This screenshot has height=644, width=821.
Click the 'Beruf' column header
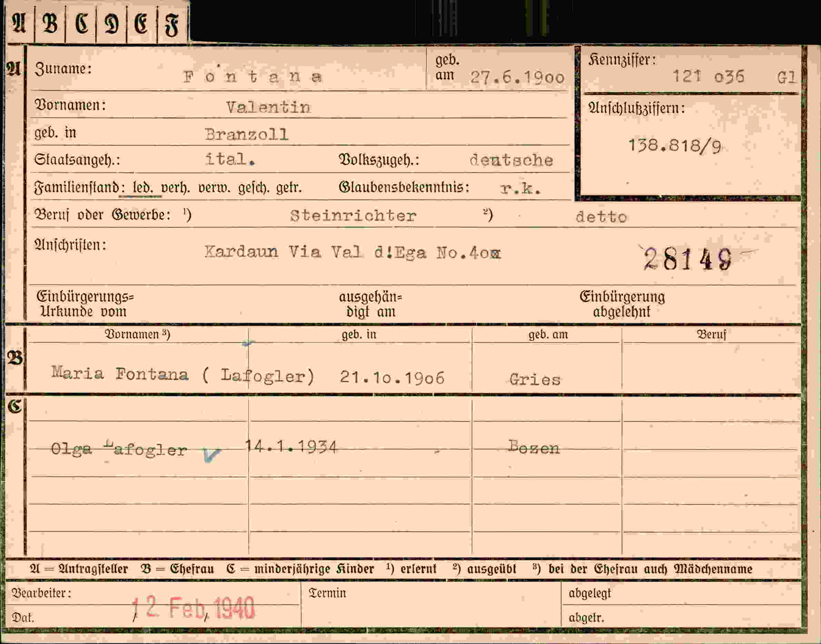(x=711, y=334)
